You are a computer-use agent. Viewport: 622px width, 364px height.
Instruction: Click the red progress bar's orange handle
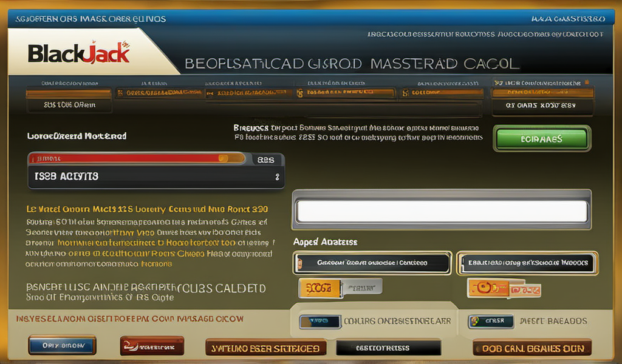pos(223,159)
